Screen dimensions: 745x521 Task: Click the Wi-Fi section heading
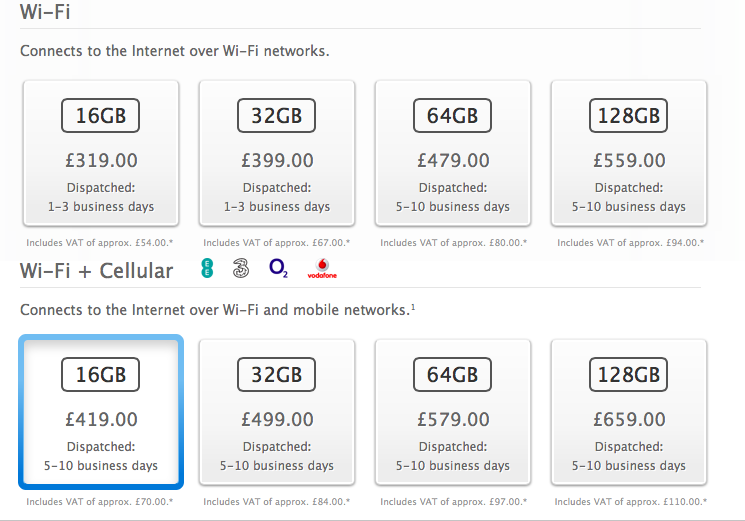click(45, 12)
